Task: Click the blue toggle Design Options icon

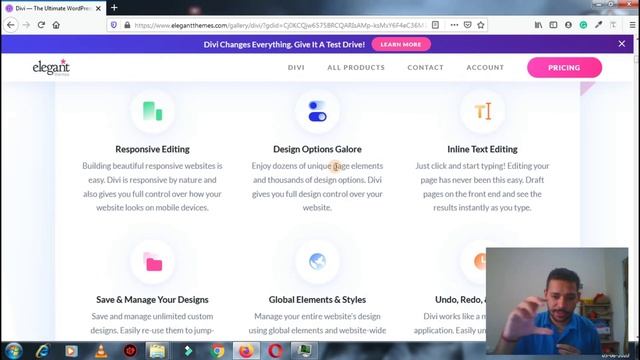Action: coord(317,111)
